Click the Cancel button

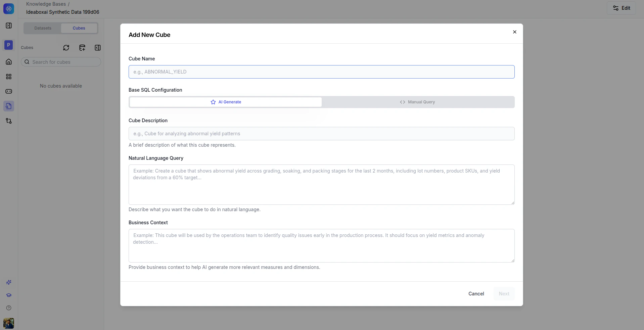476,294
